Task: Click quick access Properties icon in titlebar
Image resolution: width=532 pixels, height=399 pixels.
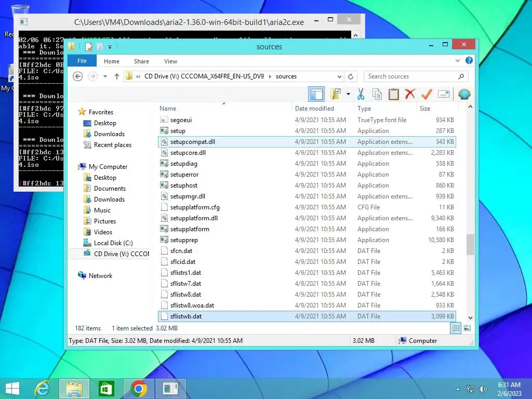Action: coord(89,46)
